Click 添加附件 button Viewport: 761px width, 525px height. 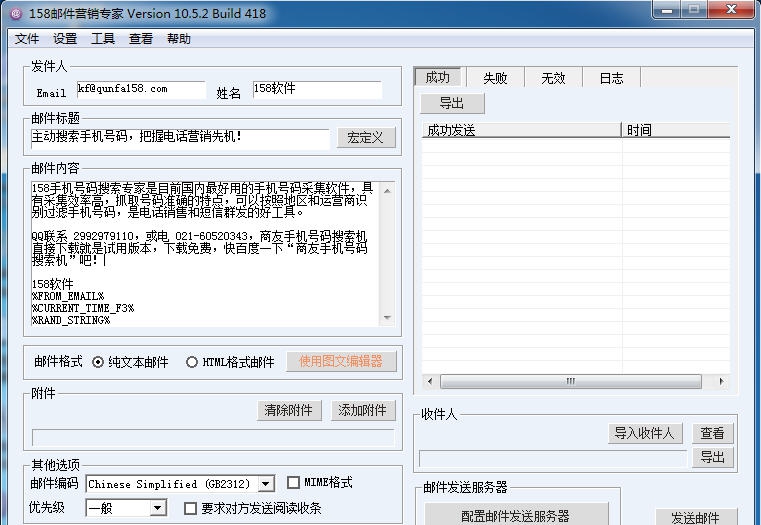click(363, 410)
